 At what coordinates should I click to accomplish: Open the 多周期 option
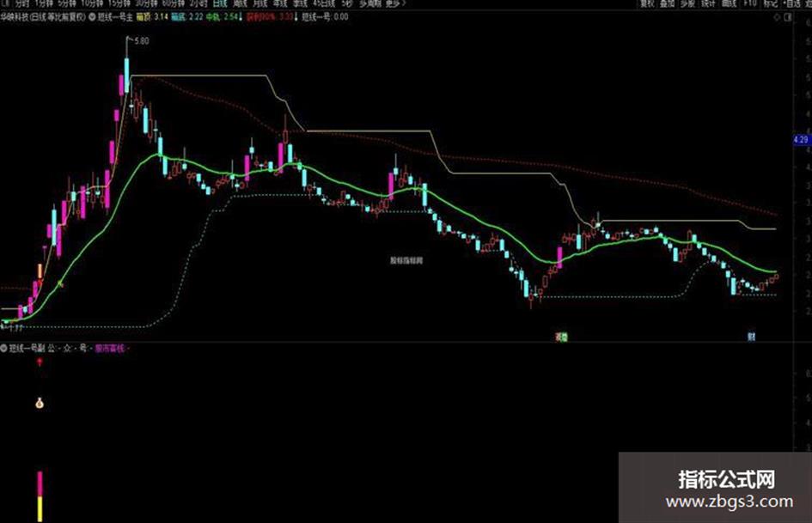click(369, 3)
